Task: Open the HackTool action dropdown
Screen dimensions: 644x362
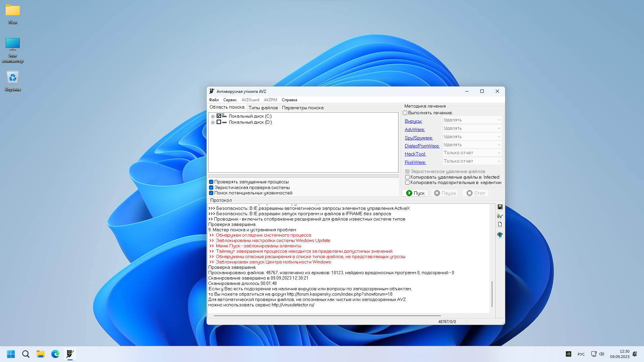Action: click(472, 153)
